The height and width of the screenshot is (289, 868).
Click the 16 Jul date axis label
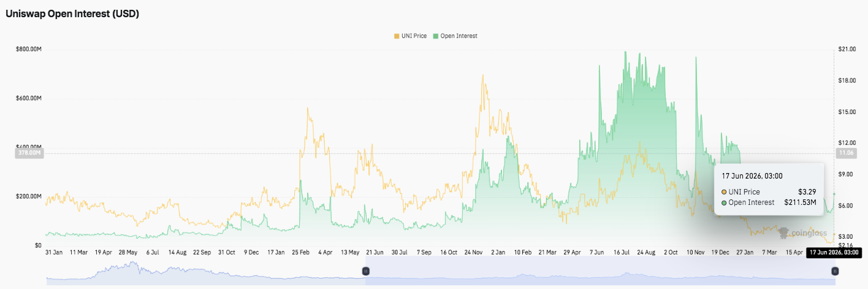[622, 252]
